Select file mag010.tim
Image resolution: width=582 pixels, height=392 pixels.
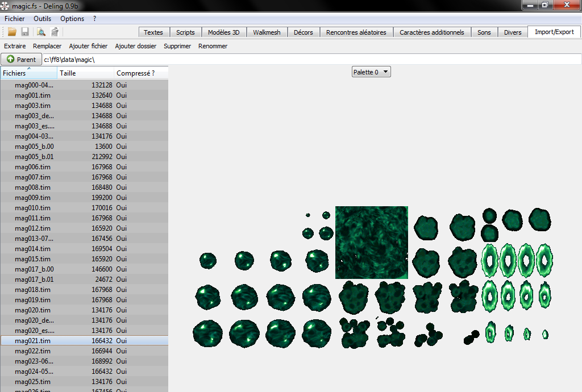[x=84, y=208]
